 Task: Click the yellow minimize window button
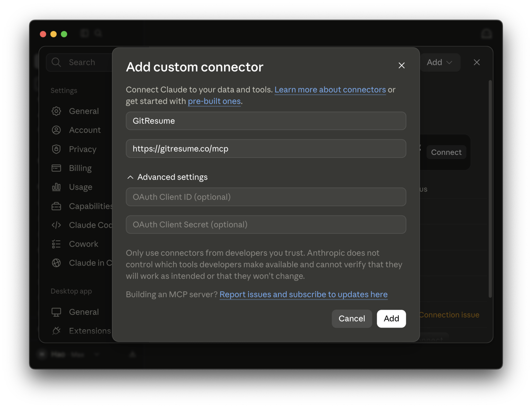(x=54, y=34)
